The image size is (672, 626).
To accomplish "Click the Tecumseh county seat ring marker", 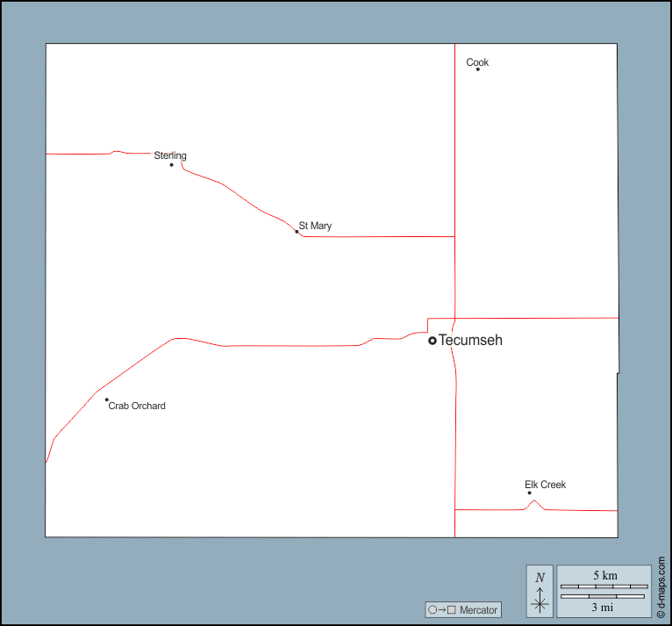I will tap(432, 341).
